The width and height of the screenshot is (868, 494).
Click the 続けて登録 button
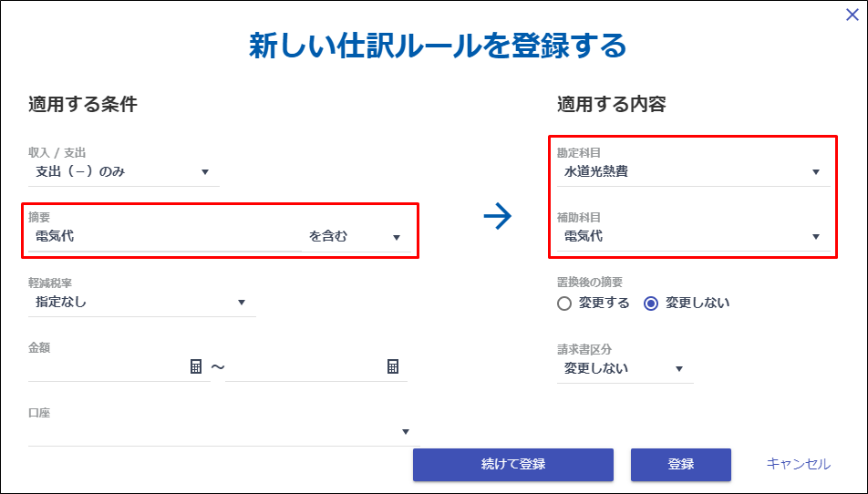click(513, 464)
